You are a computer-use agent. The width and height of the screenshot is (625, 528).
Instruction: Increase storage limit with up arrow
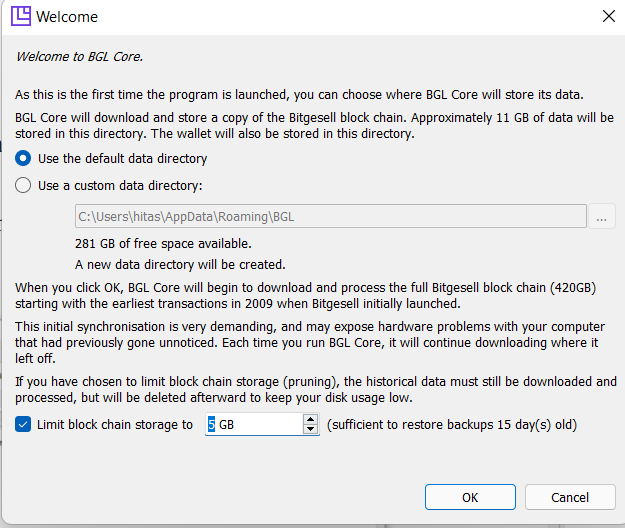pos(310,419)
